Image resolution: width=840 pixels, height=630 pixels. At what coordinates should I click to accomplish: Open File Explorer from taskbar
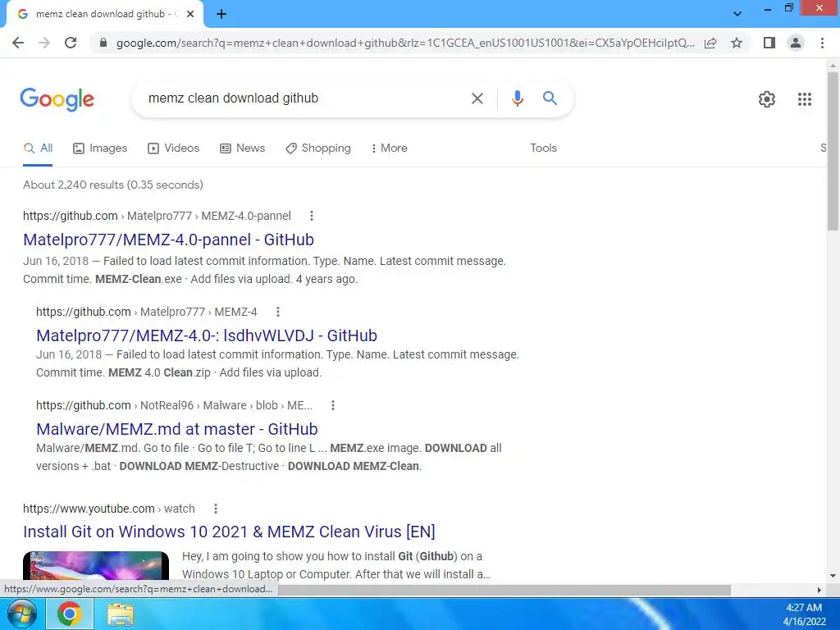point(121,614)
